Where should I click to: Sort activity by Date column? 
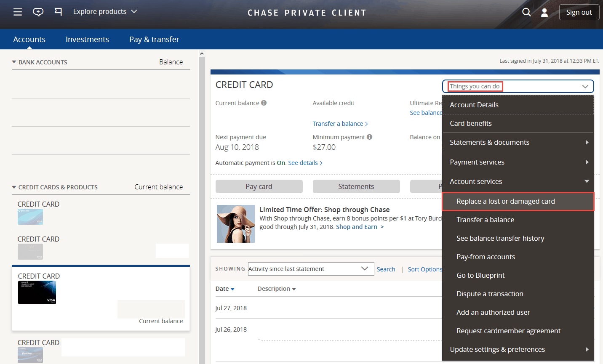[x=225, y=289]
